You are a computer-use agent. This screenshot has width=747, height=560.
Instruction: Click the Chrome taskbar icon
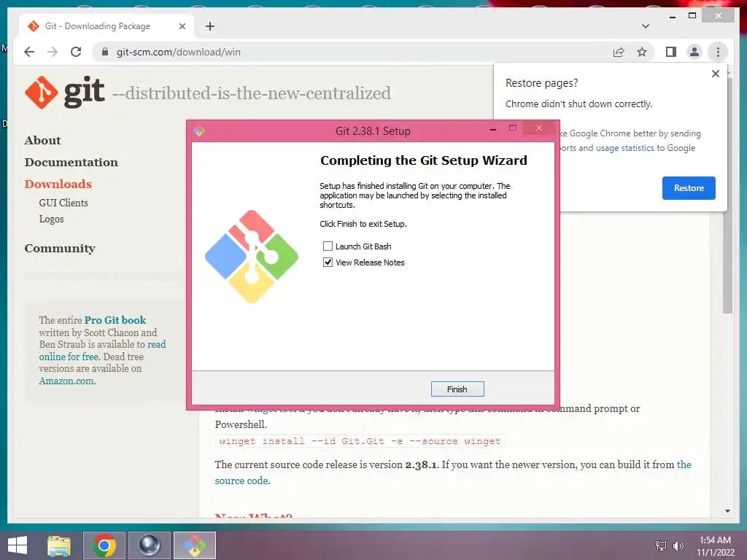point(104,545)
